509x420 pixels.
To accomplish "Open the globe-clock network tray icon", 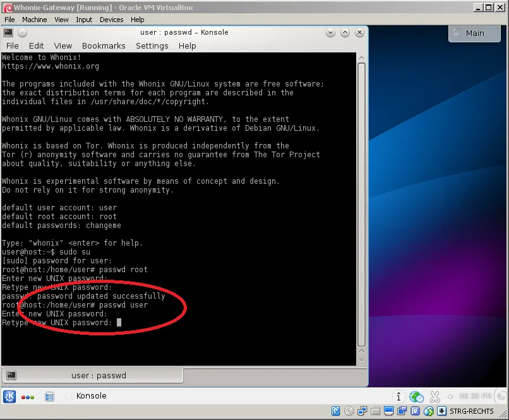I will coord(416,396).
